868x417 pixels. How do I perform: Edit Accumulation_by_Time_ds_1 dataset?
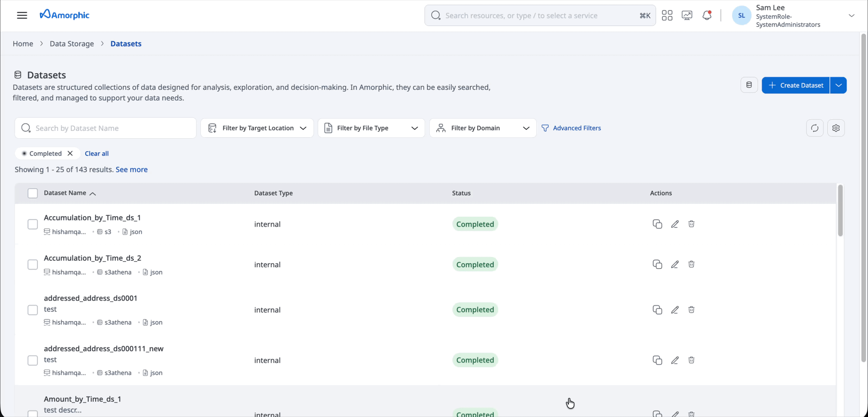[675, 224]
